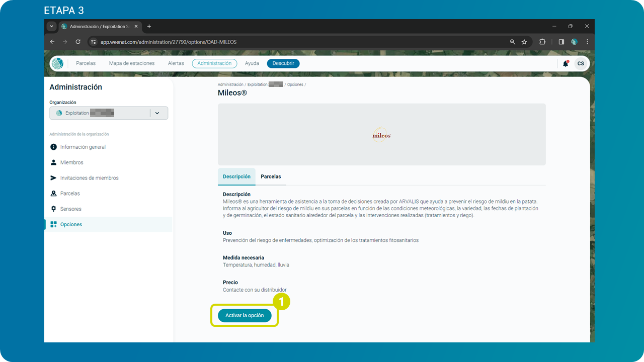Viewport: 644px width, 362px height.
Task: Open the tab search dropdown arrow
Action: pos(51,26)
